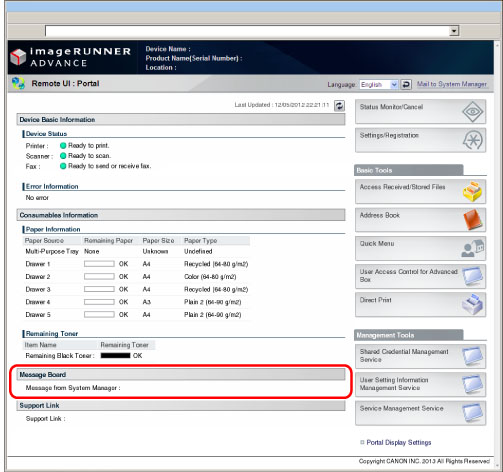Open Quick Menu user icon
Screen dimensions: 503x472
tap(472, 248)
